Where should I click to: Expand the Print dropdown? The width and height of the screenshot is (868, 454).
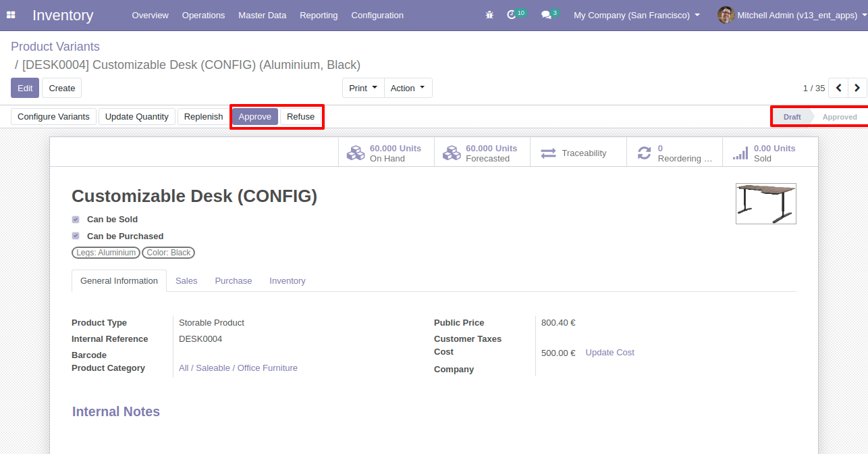(x=362, y=88)
